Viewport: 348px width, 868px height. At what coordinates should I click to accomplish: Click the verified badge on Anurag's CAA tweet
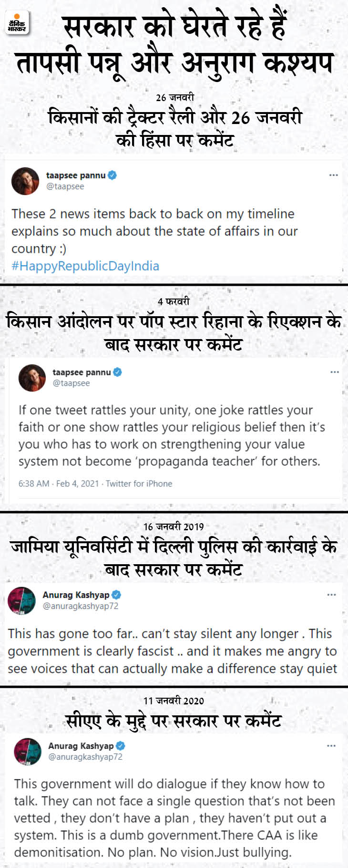[120, 745]
